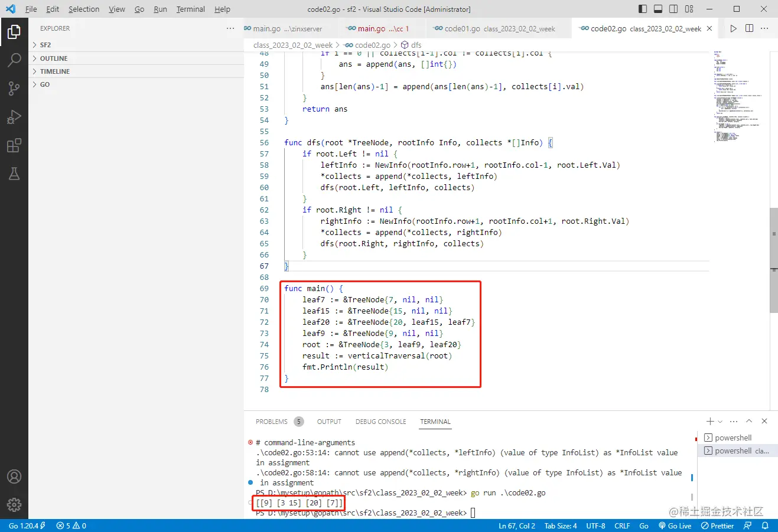Screen dimensions: 778x532
Task: Click class_2023_02_02_week breadcrumb
Action: [293, 45]
